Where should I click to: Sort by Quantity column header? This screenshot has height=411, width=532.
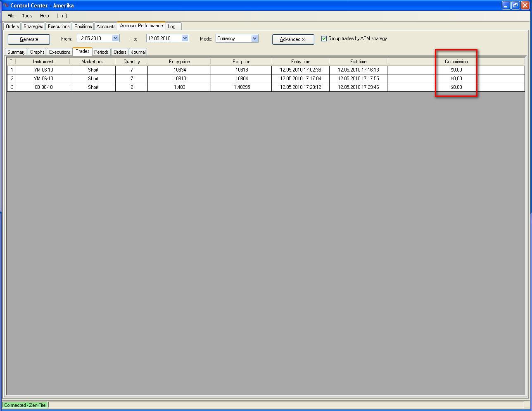click(131, 62)
